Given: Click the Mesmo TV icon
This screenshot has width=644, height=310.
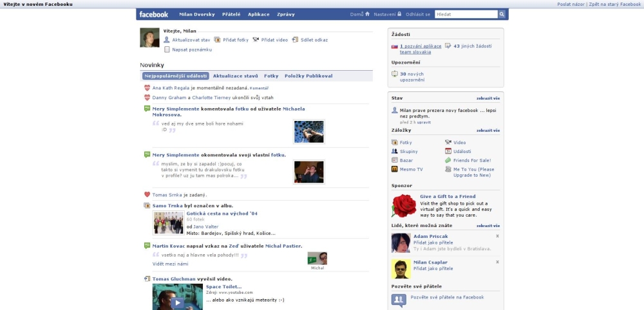Looking at the screenshot, I should point(395,169).
